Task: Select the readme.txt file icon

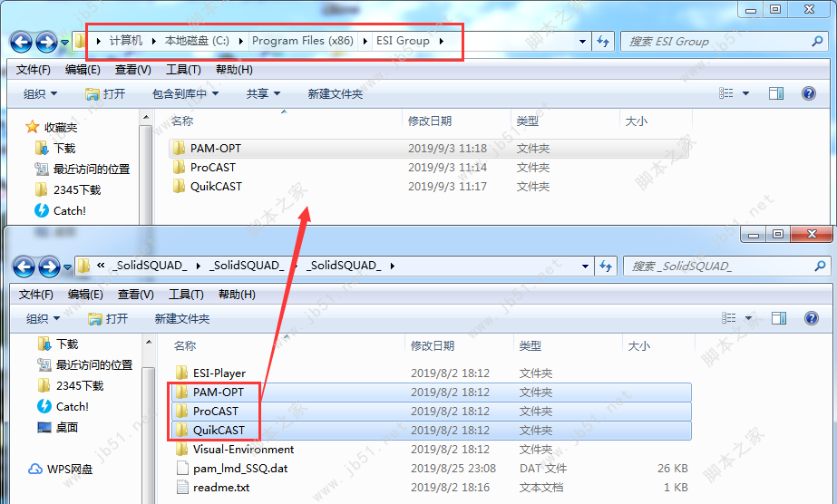Action: [182, 487]
